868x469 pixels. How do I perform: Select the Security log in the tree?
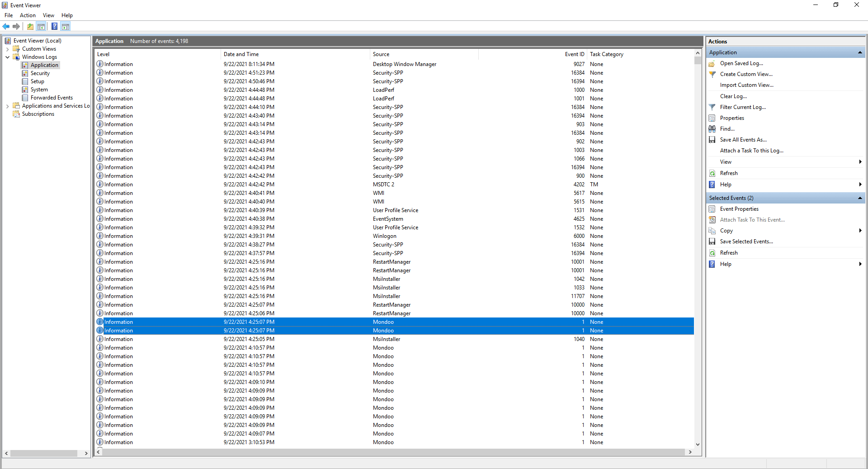point(40,73)
